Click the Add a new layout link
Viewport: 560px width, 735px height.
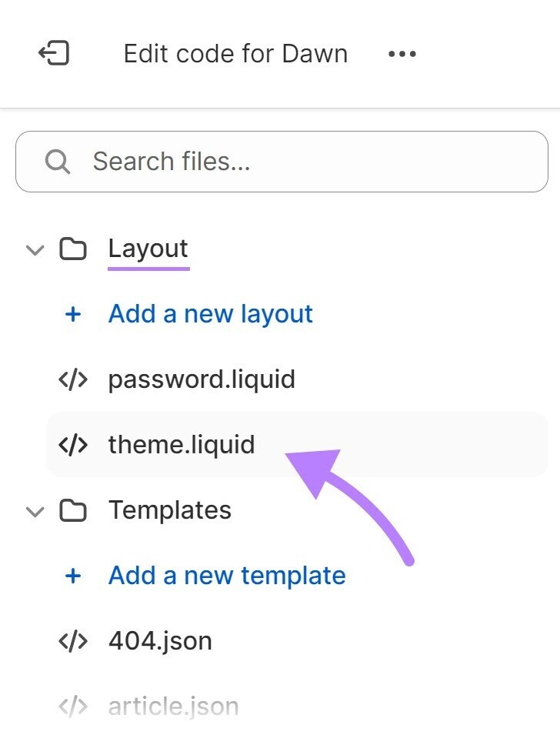[210, 314]
